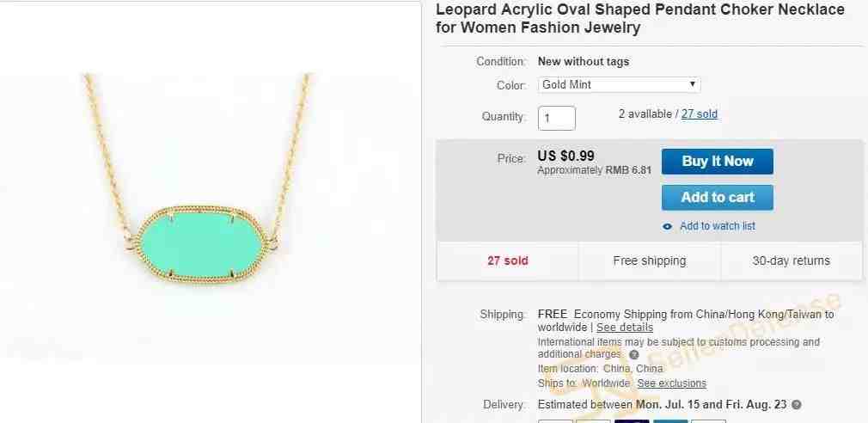Screen dimensions: 868x423
Task: Click the Buy It Now button
Action: (718, 161)
